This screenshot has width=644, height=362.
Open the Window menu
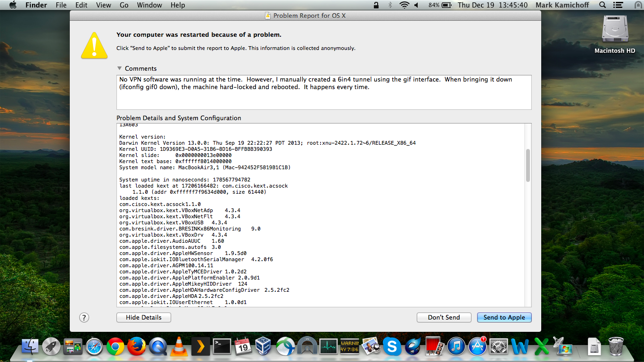coord(149,5)
